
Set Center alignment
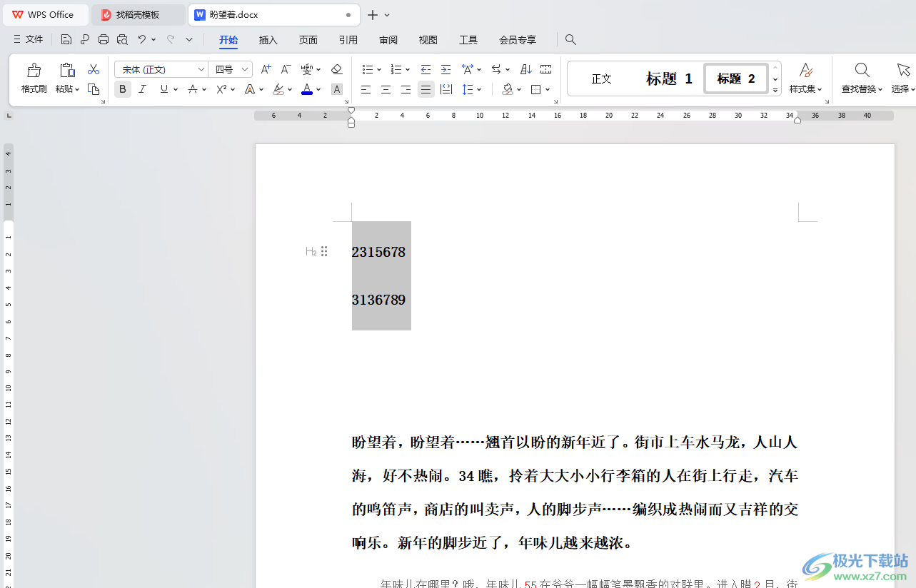point(386,89)
